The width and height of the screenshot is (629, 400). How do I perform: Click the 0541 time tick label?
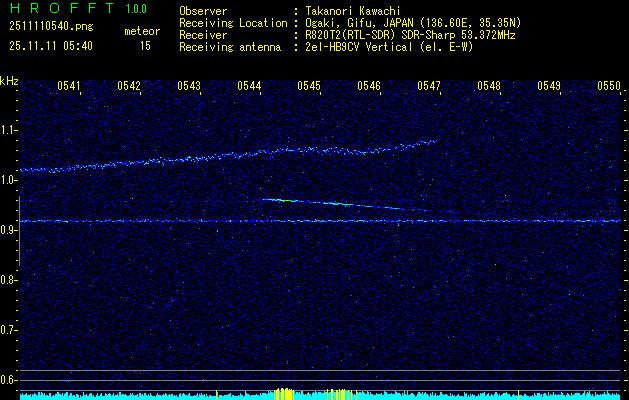click(69, 86)
